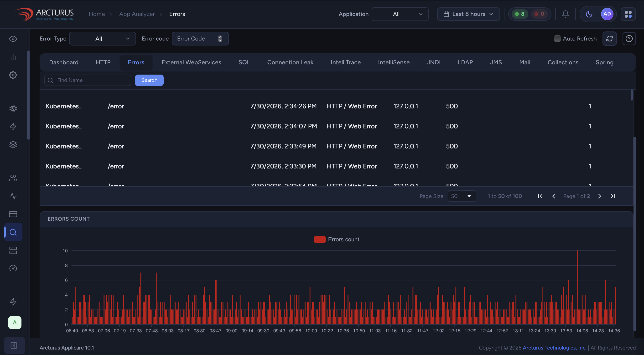Viewport: 644px width, 355px height.
Task: Open the IntelliTrace tab
Action: coord(346,62)
